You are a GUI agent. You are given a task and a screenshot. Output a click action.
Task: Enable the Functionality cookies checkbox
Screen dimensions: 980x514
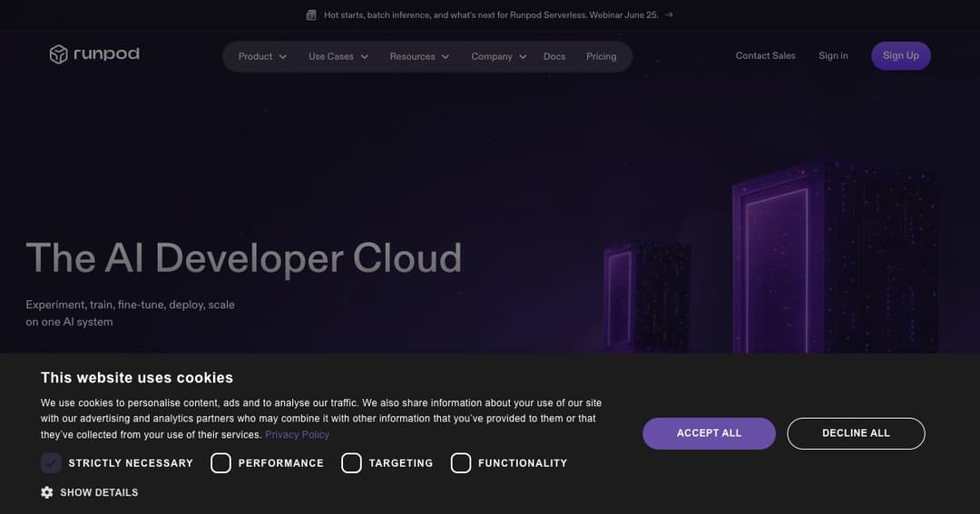pyautogui.click(x=461, y=463)
